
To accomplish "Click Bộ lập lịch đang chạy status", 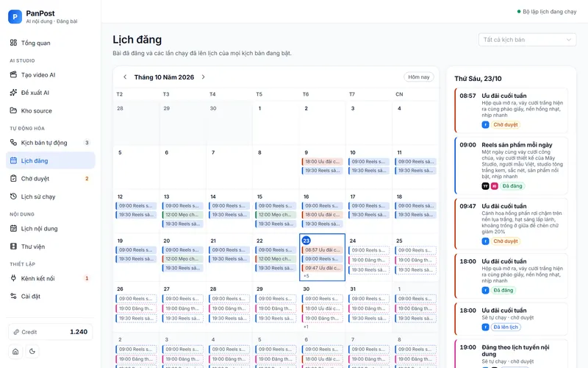I will (547, 12).
